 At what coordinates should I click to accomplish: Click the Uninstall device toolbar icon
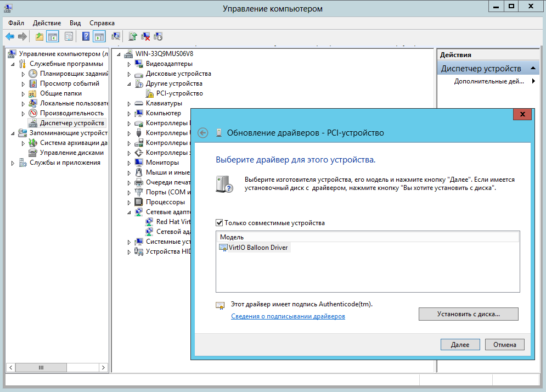pos(145,37)
